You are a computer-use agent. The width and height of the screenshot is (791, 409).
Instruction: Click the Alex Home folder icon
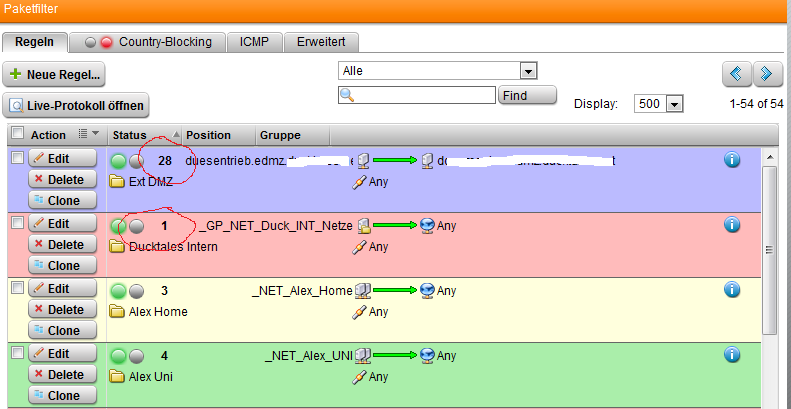(x=117, y=311)
